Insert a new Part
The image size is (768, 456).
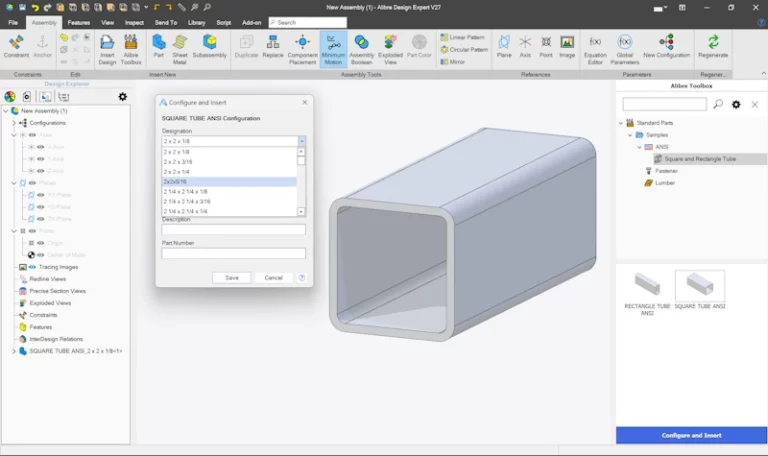[x=159, y=47]
